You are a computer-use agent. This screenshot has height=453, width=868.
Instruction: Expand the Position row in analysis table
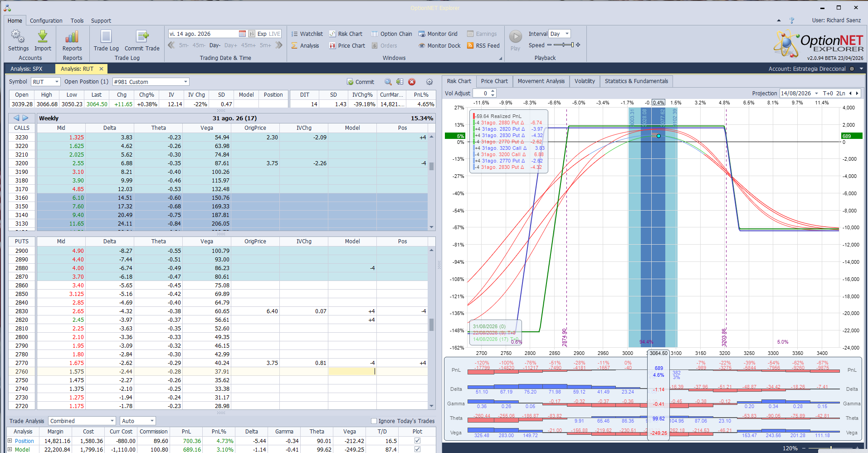point(10,441)
